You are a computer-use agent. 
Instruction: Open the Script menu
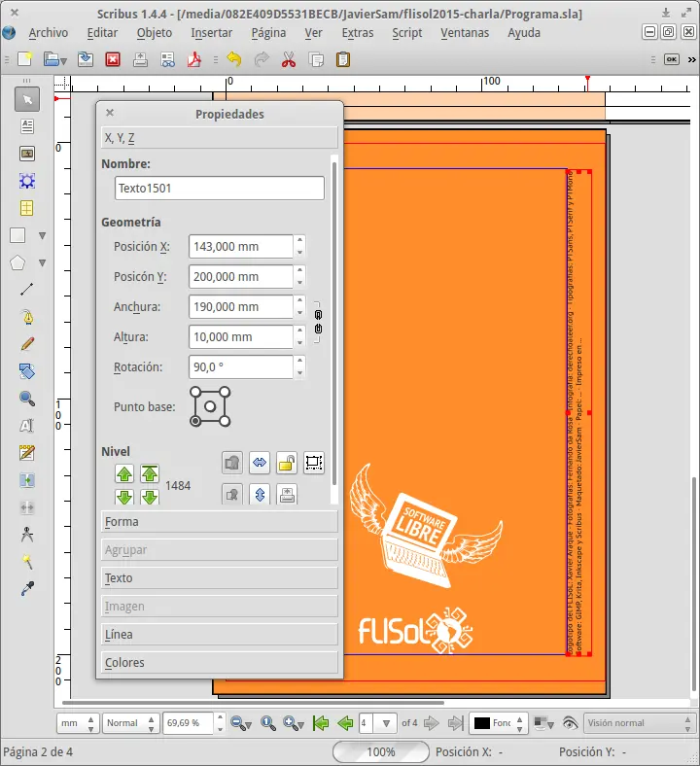(407, 33)
